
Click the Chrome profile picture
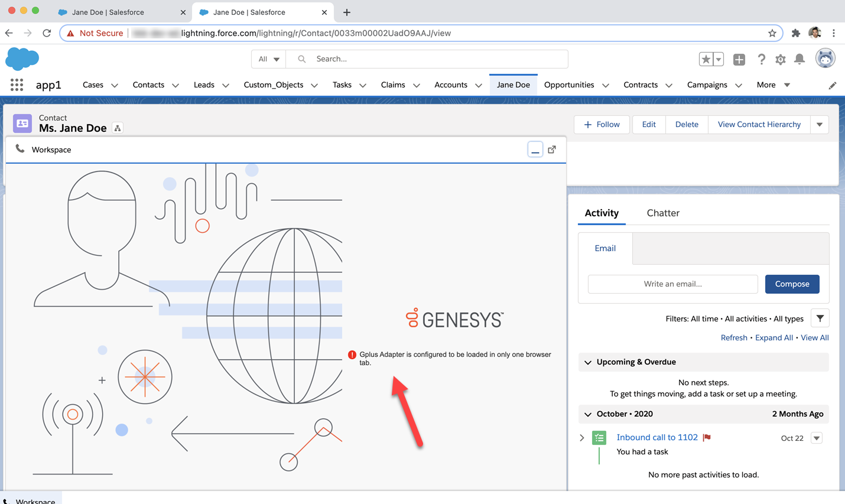click(815, 33)
